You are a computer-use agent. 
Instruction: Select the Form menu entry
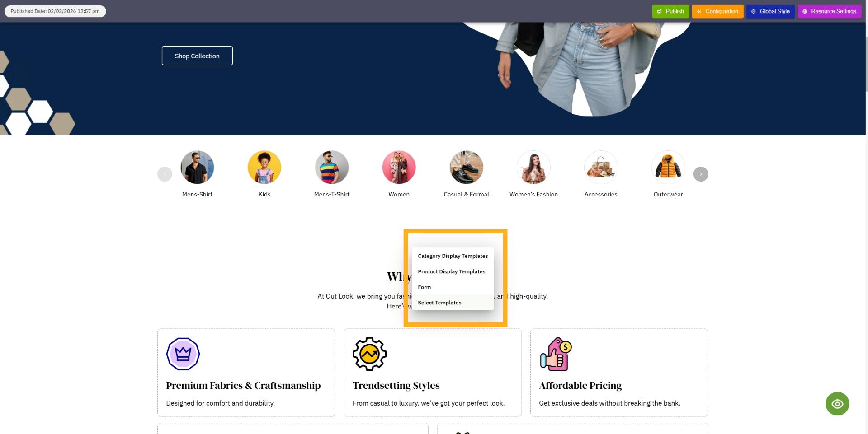coord(424,287)
